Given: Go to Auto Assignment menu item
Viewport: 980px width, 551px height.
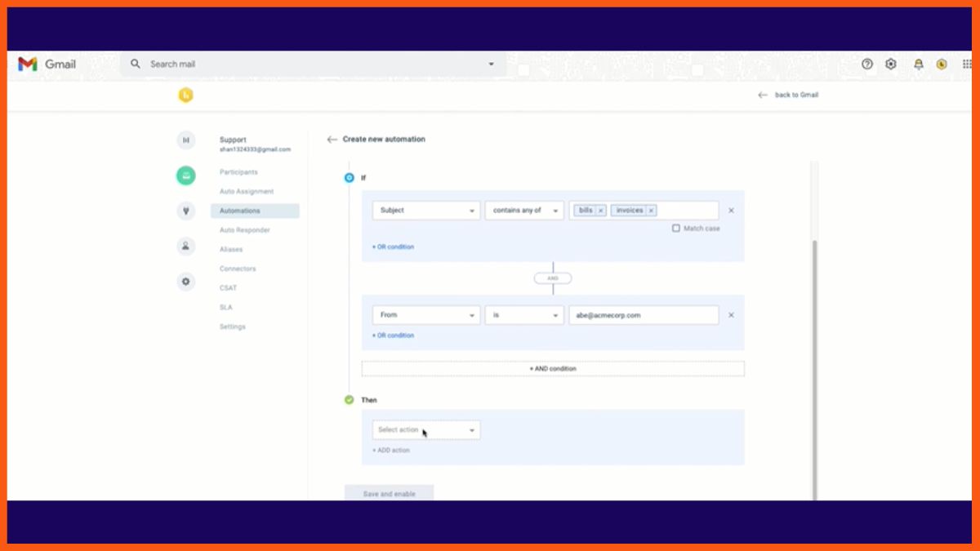Looking at the screenshot, I should click(x=247, y=192).
